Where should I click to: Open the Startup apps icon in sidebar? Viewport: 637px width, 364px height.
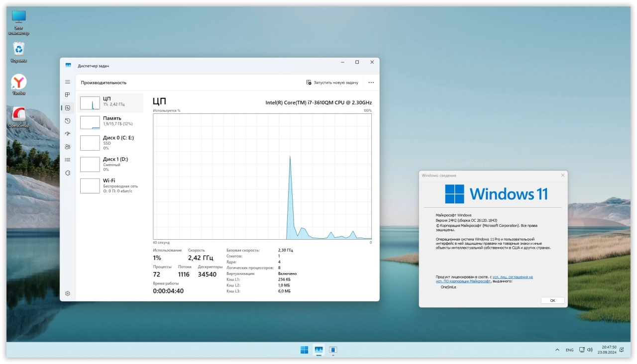tap(68, 134)
